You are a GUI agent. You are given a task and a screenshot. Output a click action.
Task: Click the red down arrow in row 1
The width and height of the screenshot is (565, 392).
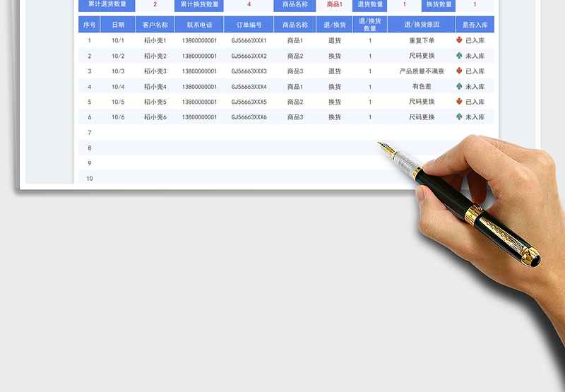(459, 40)
